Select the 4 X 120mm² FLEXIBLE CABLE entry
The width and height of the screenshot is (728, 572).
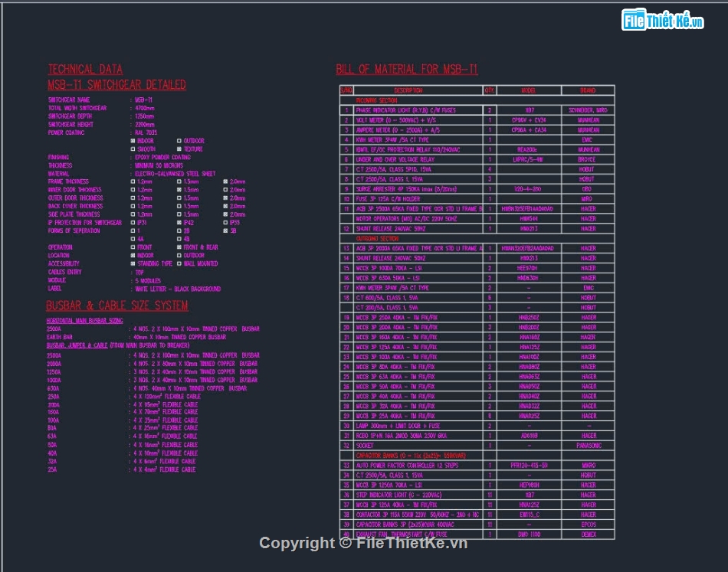pos(167,397)
